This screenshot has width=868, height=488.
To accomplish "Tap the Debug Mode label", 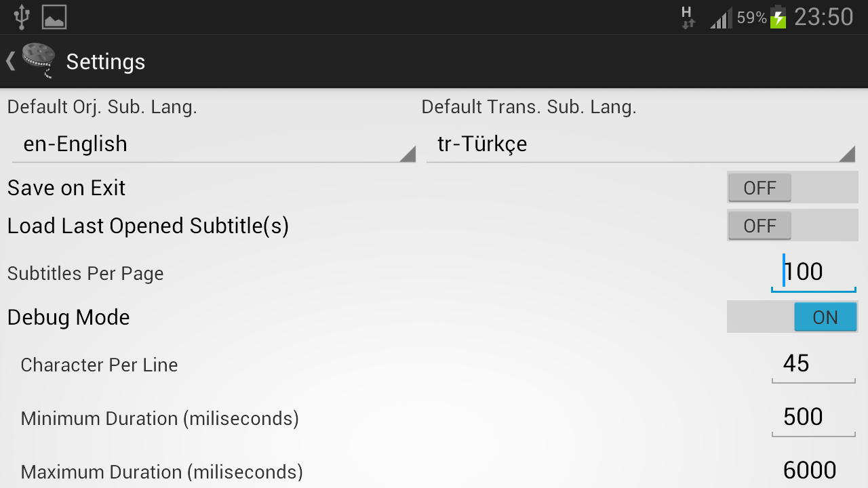I will click(x=68, y=317).
